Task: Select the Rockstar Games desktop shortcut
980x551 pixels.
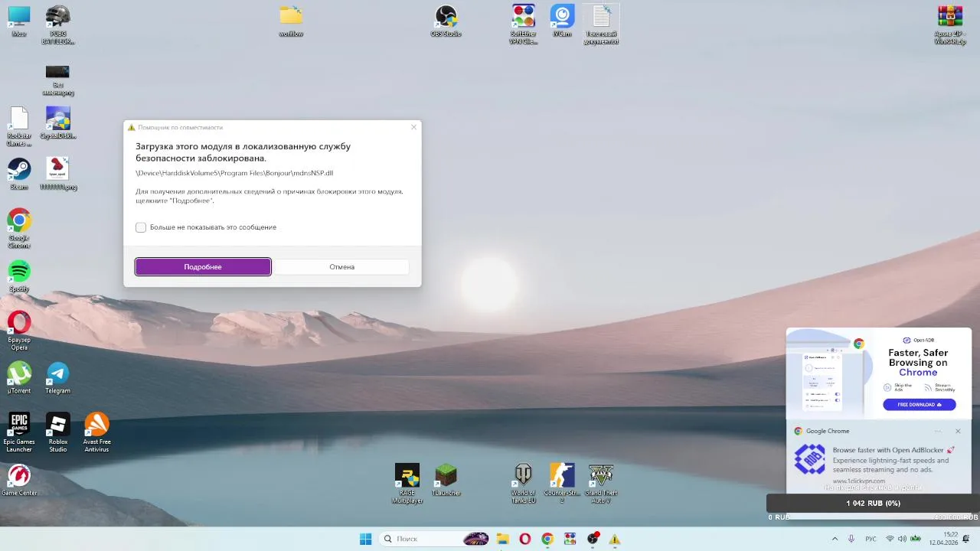Action: click(x=19, y=126)
